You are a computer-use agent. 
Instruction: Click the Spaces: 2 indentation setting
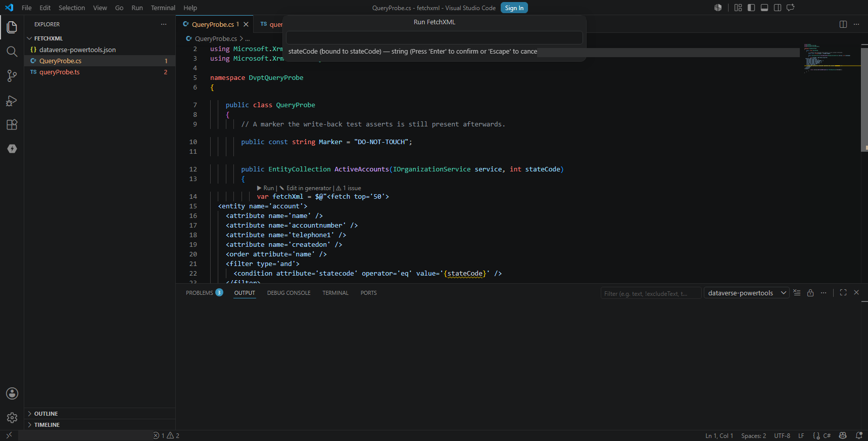pyautogui.click(x=753, y=435)
